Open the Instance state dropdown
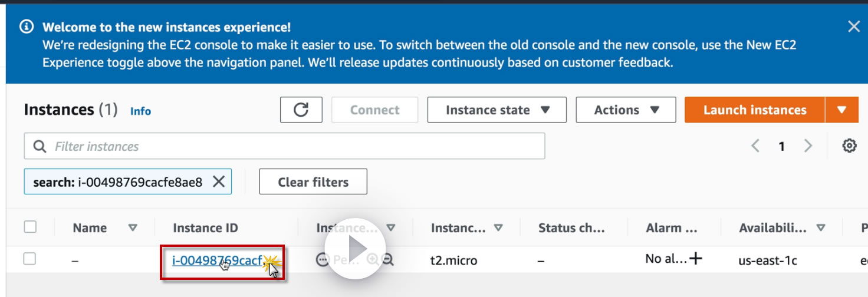This screenshot has height=297, width=868. (497, 110)
